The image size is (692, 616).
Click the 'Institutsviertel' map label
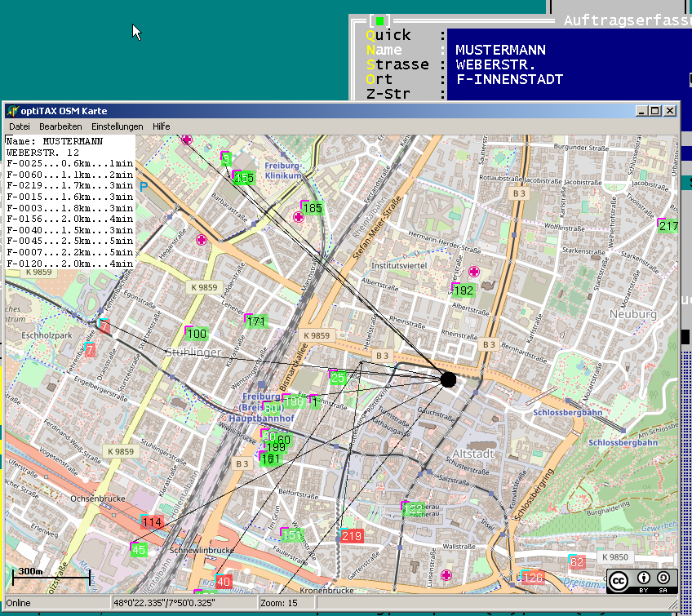point(399,266)
